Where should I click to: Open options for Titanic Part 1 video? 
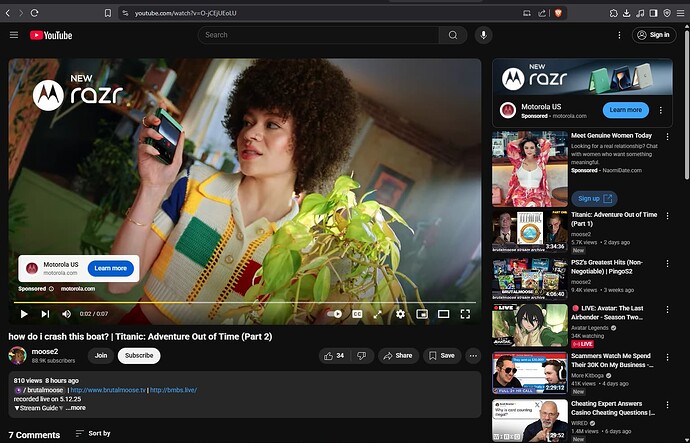[667, 216]
